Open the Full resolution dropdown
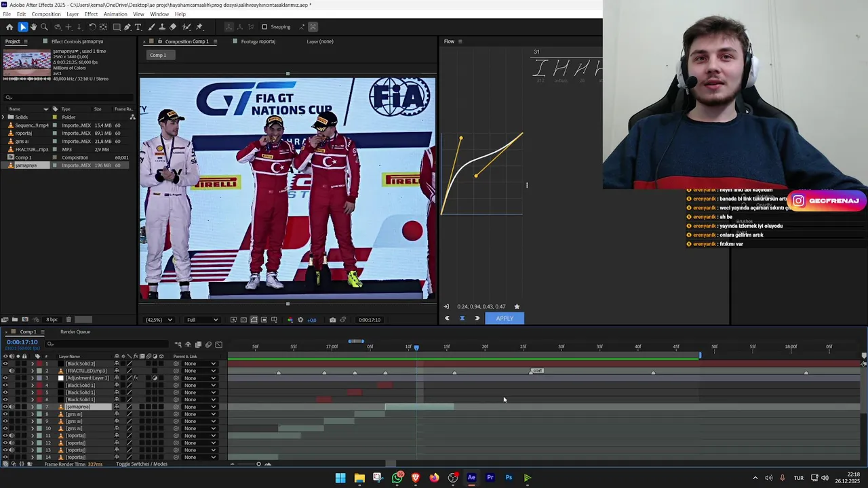Image resolution: width=868 pixels, height=488 pixels. tap(202, 320)
